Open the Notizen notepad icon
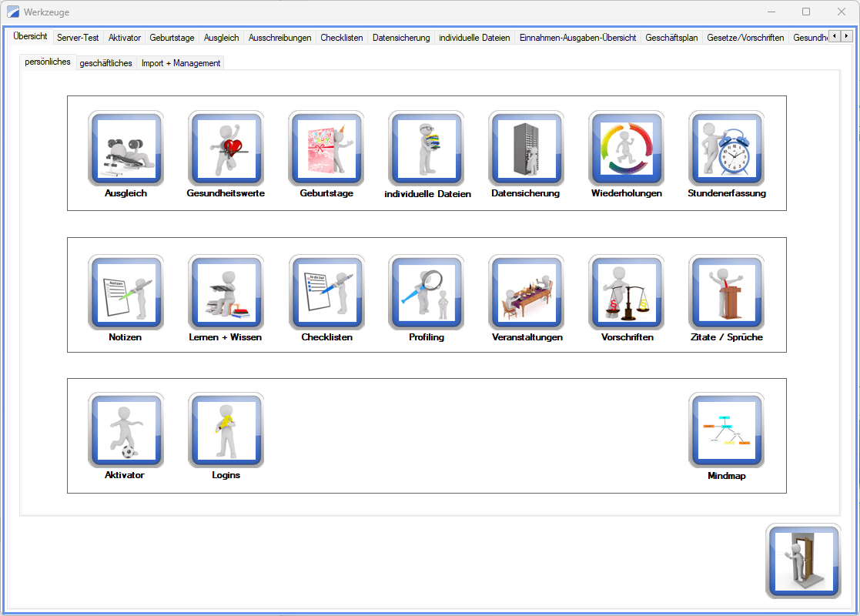Viewport: 860px width, 616px height. pyautogui.click(x=126, y=293)
